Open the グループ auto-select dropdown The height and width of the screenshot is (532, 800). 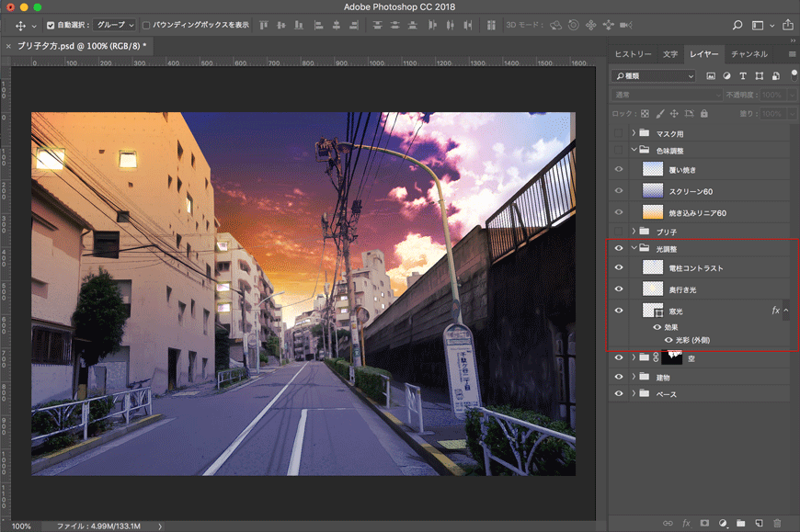click(115, 25)
